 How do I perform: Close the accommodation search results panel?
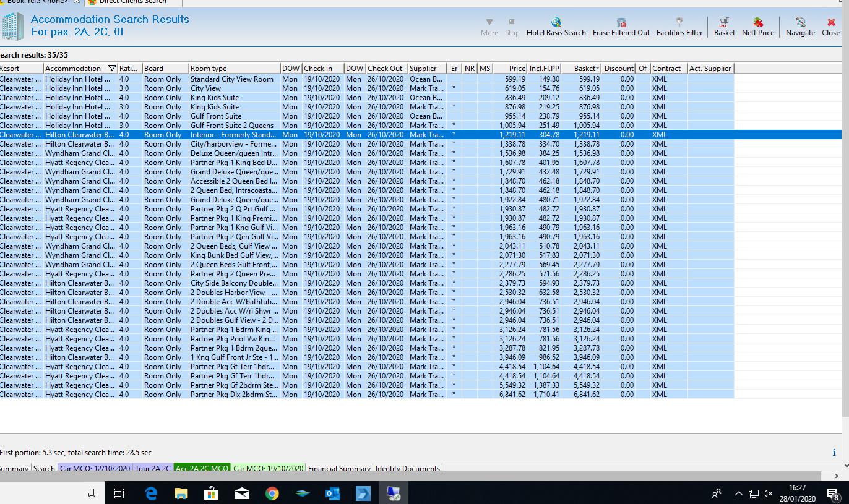[x=830, y=27]
